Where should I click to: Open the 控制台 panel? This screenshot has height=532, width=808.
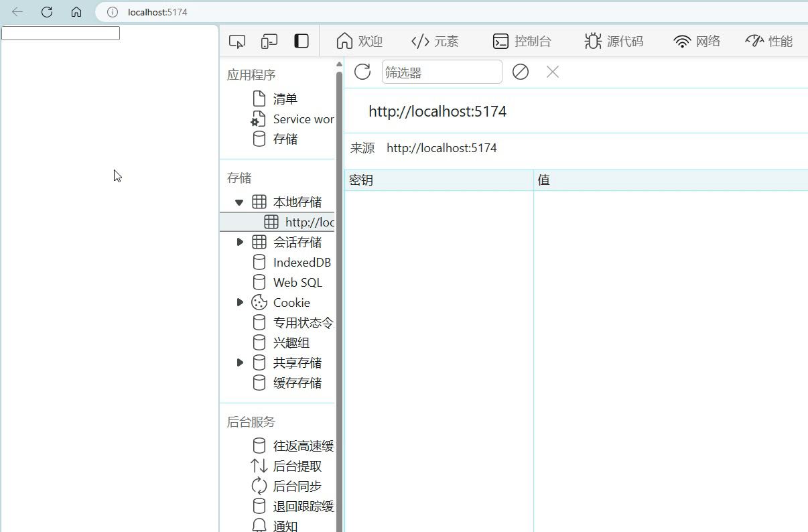[525, 41]
